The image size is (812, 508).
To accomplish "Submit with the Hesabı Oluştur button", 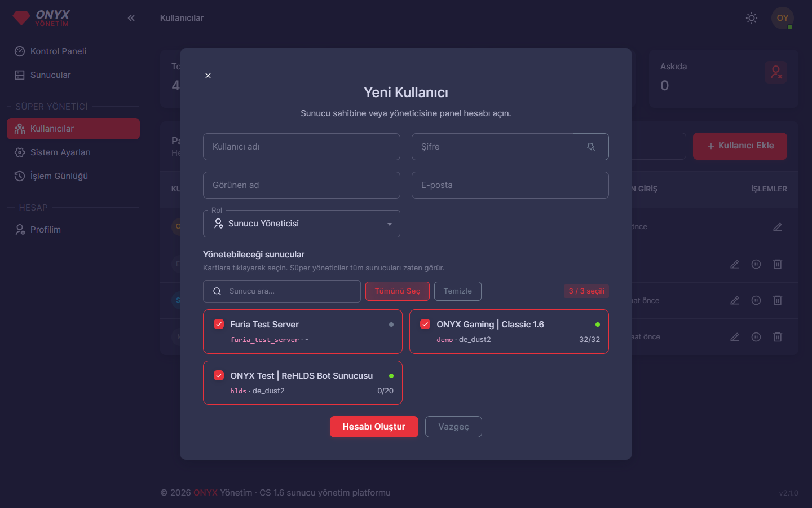I will tap(374, 427).
